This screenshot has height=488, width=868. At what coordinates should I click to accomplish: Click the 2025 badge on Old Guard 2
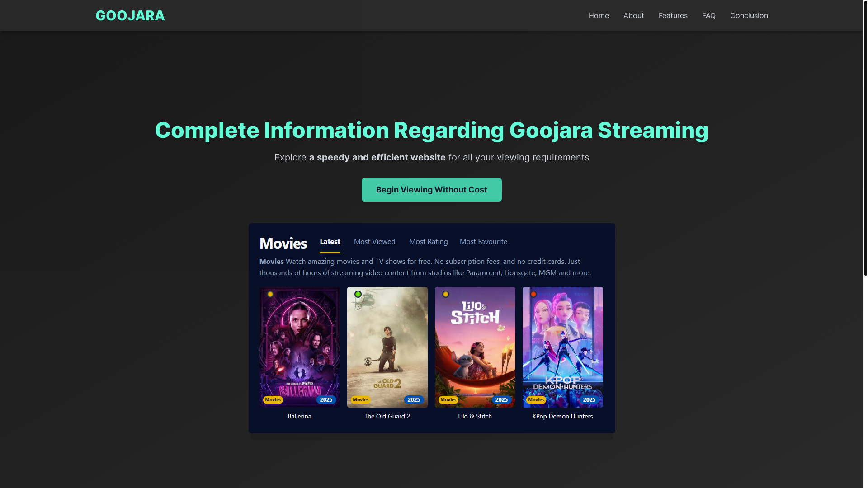point(414,400)
